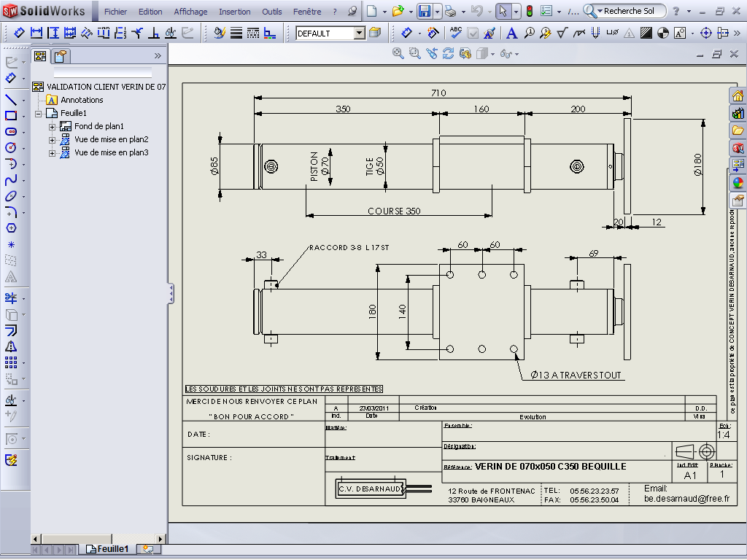This screenshot has width=747, height=560.
Task: Select the Polygon sketch tool
Action: (11, 228)
